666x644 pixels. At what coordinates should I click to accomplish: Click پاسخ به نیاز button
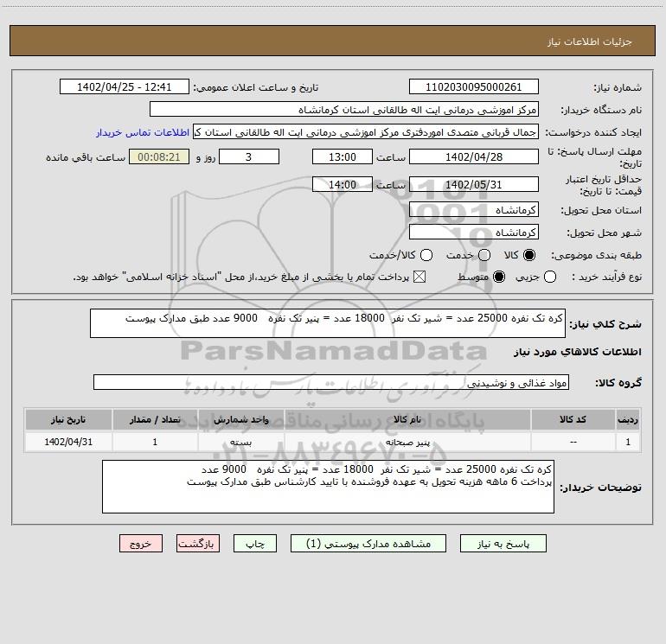503,544
